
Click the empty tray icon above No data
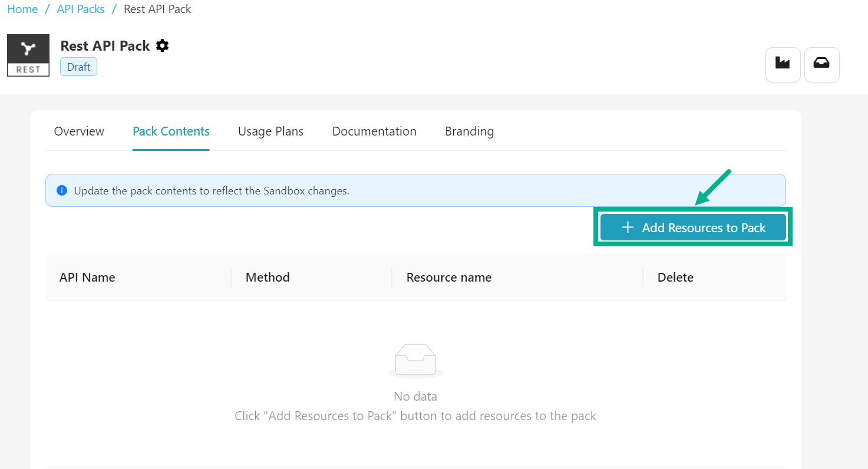click(x=415, y=361)
